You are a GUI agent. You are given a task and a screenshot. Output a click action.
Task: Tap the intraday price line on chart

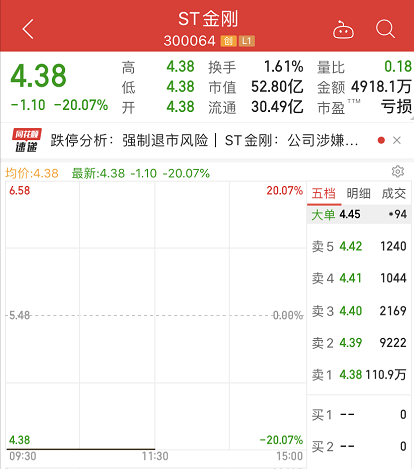81,449
